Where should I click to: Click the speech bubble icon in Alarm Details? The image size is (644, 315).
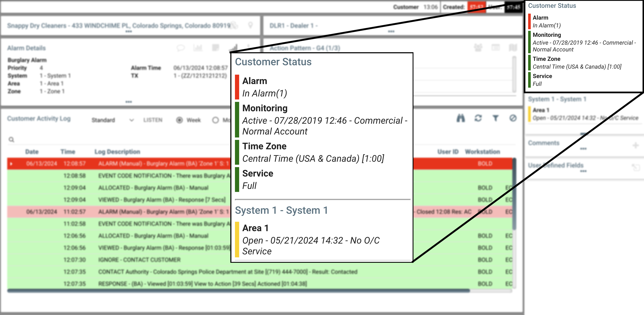pos(181,48)
